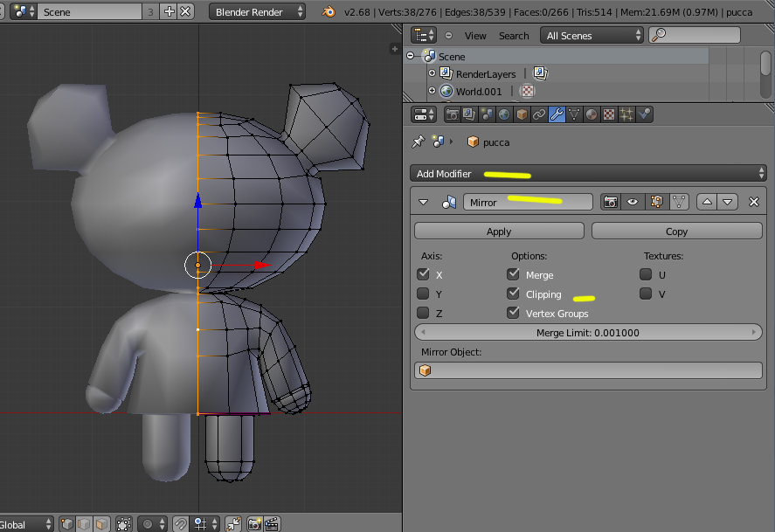775x532 pixels.
Task: Open the Render properties camera tab
Action: click(x=452, y=114)
